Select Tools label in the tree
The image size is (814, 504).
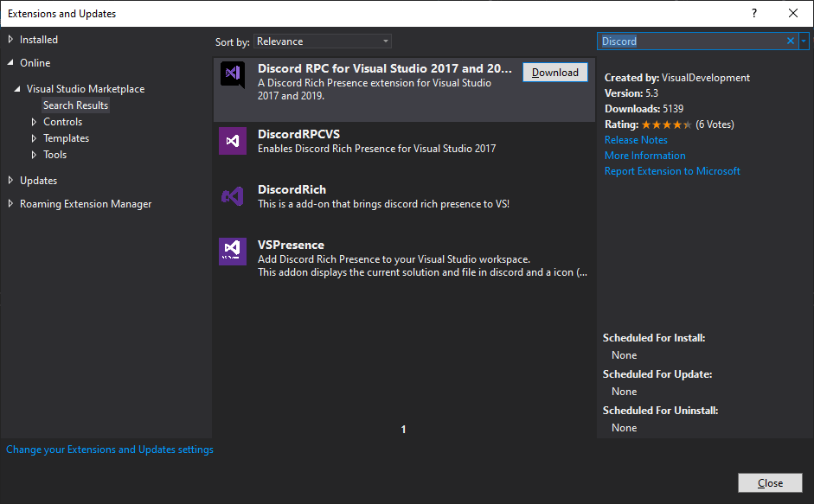coord(55,155)
